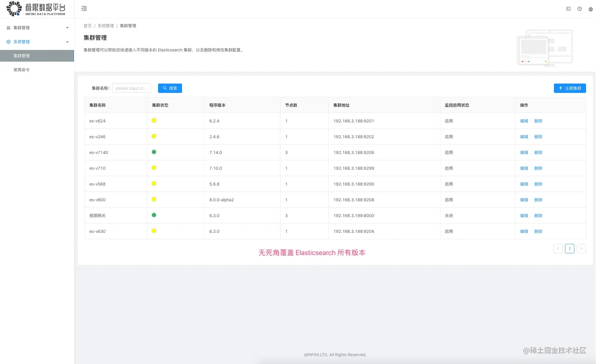Image resolution: width=596 pixels, height=364 pixels.
Task: Select the 常用命令 submenu item
Action: tap(37, 70)
